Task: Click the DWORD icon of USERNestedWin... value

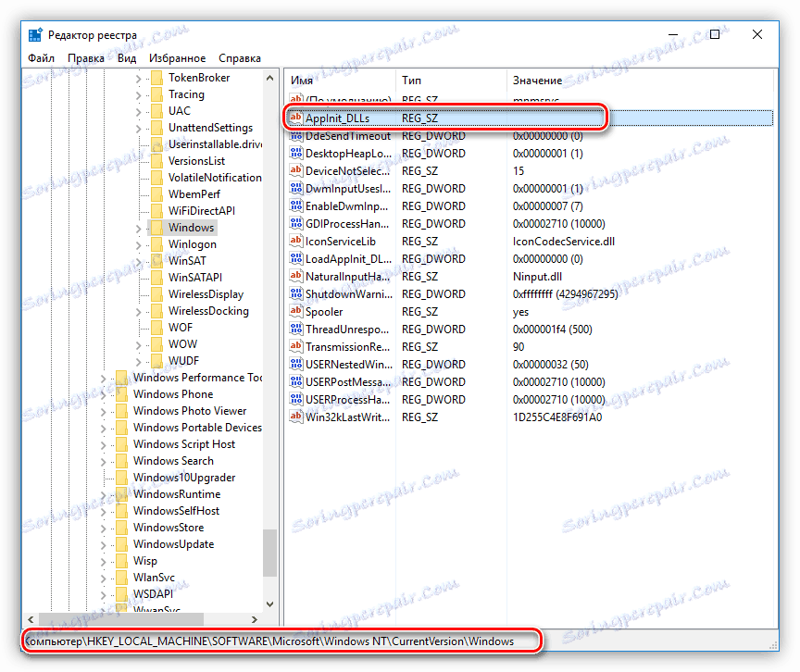Action: click(296, 364)
